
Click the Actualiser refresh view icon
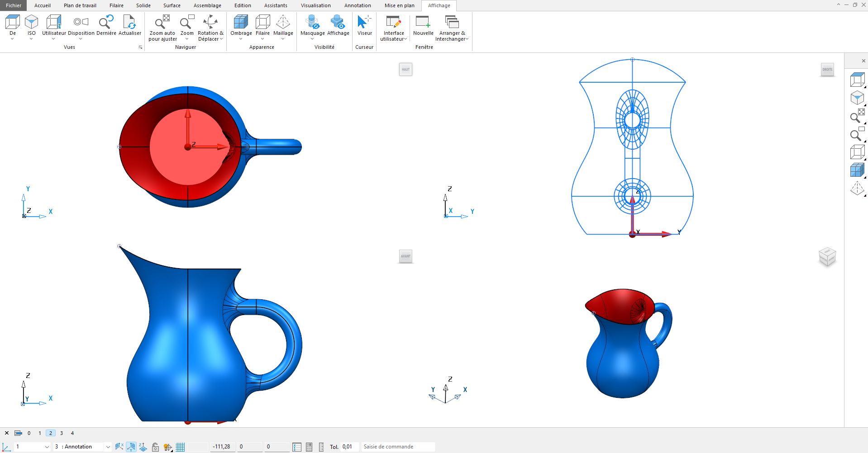pos(129,22)
